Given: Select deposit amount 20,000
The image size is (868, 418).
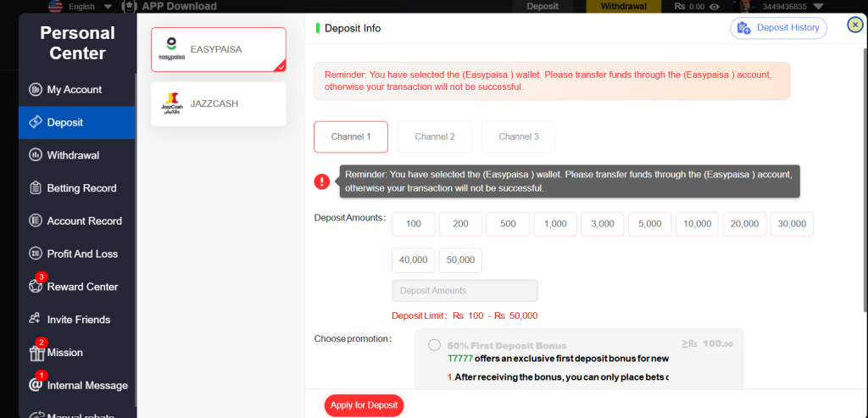Looking at the screenshot, I should coord(744,224).
